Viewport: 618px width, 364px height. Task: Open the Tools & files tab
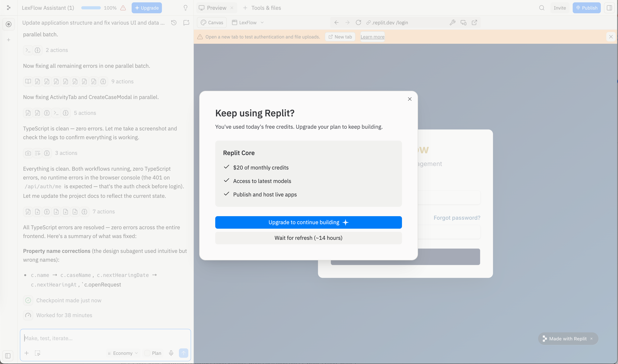262,8
